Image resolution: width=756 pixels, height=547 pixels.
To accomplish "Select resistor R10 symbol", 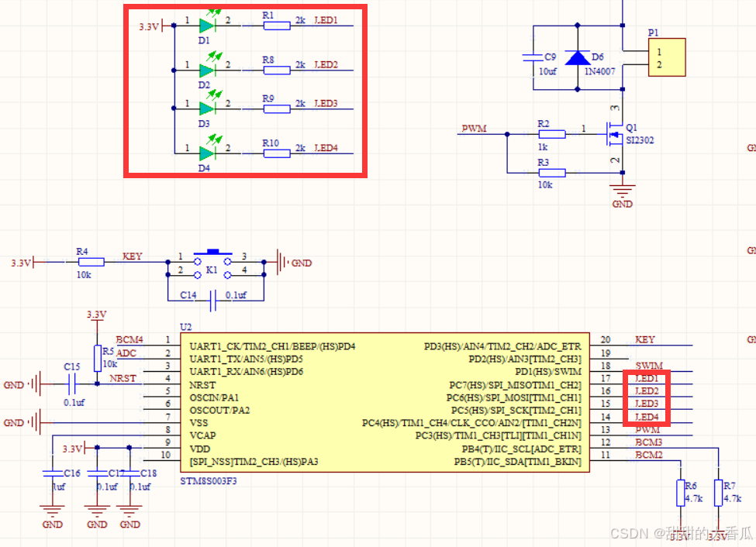I will [277, 153].
